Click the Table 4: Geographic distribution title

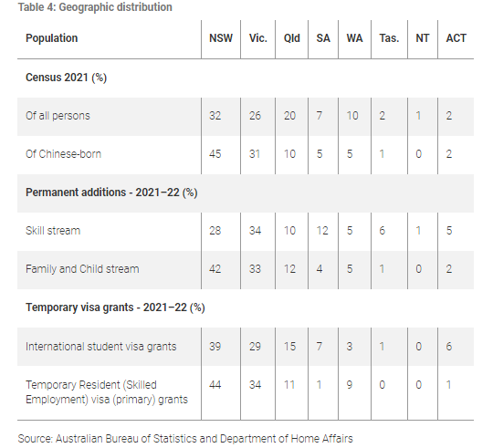[x=95, y=7]
